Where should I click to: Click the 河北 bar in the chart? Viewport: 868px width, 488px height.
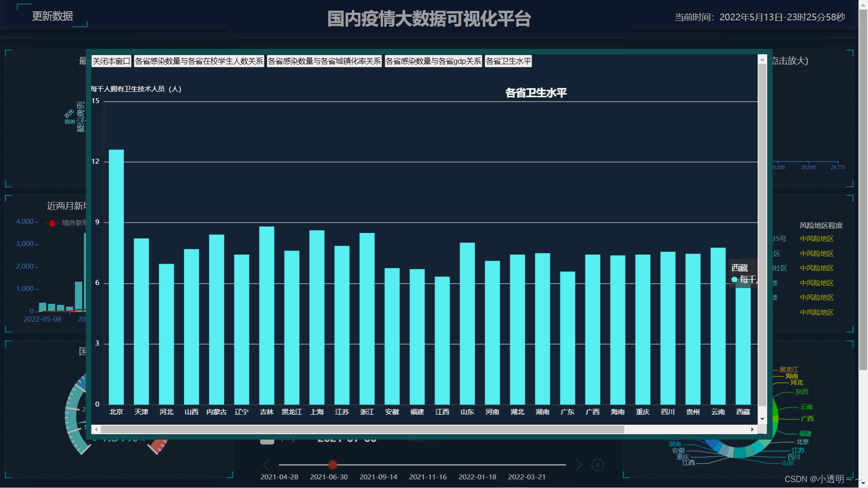(x=166, y=334)
